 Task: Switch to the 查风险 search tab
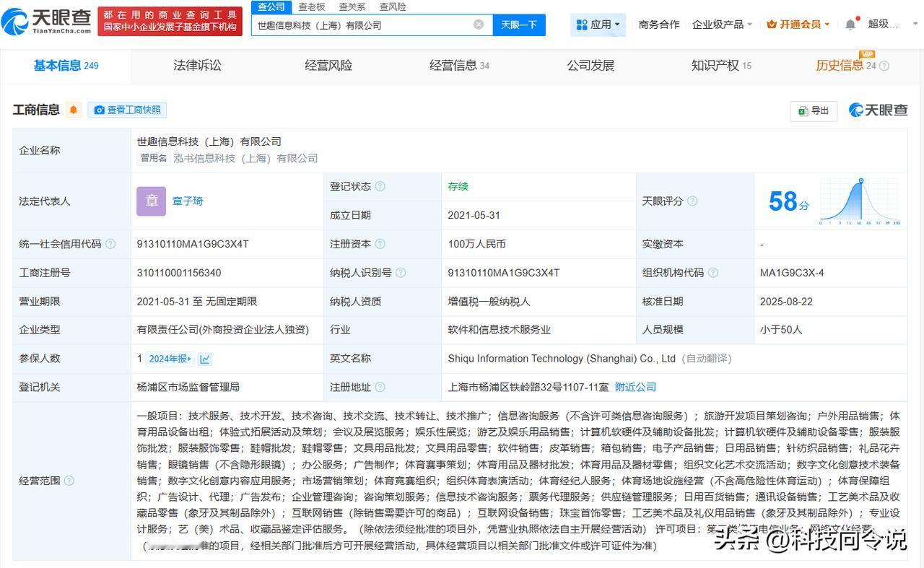392,6
